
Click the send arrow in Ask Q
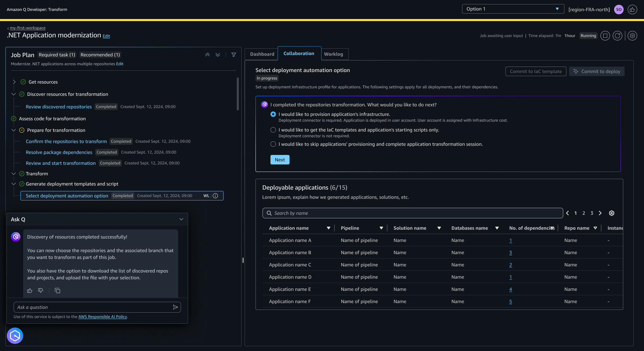[175, 307]
